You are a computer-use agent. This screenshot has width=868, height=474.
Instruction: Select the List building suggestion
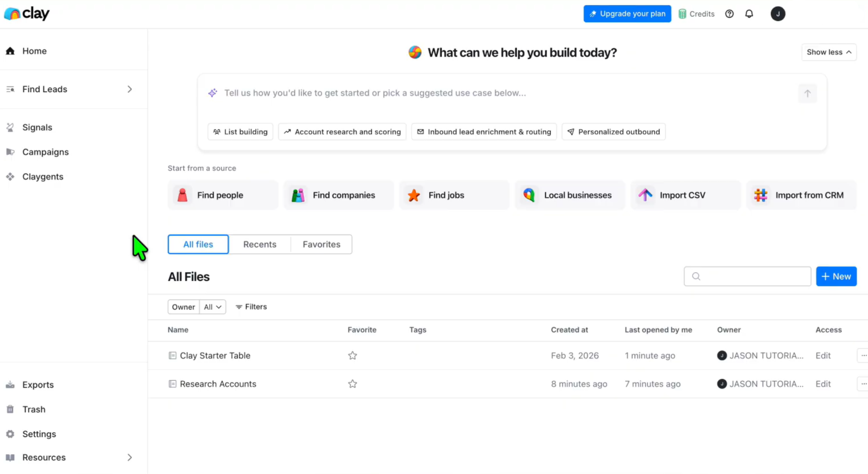[x=240, y=132]
